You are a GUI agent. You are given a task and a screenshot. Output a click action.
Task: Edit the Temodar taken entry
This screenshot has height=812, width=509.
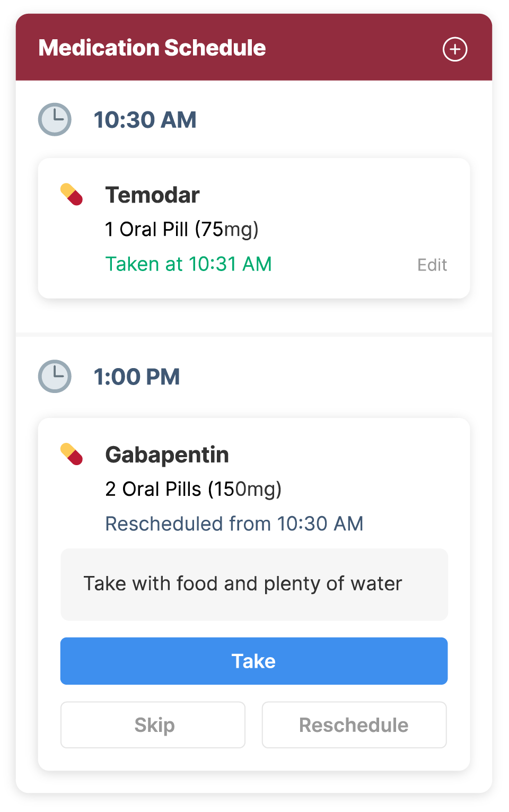click(432, 265)
